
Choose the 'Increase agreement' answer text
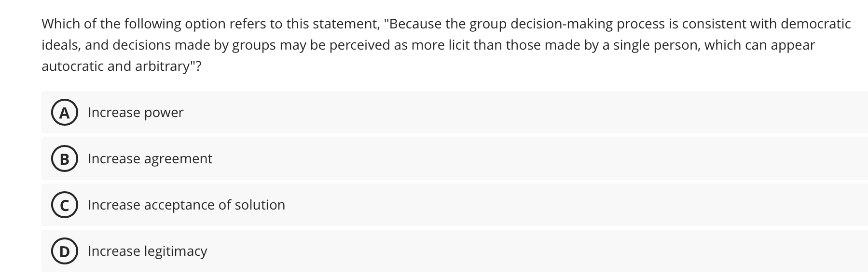pyautogui.click(x=150, y=159)
